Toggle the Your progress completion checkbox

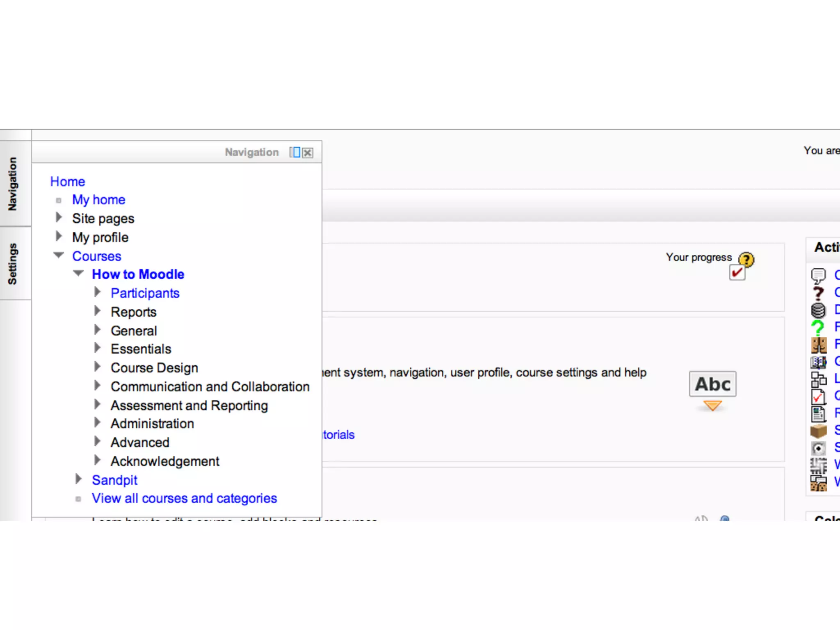coord(737,273)
